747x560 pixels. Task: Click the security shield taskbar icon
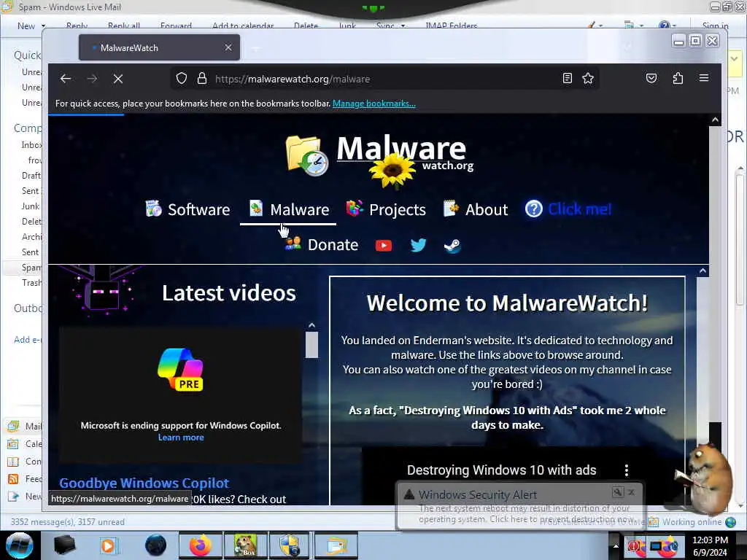pos(289,545)
